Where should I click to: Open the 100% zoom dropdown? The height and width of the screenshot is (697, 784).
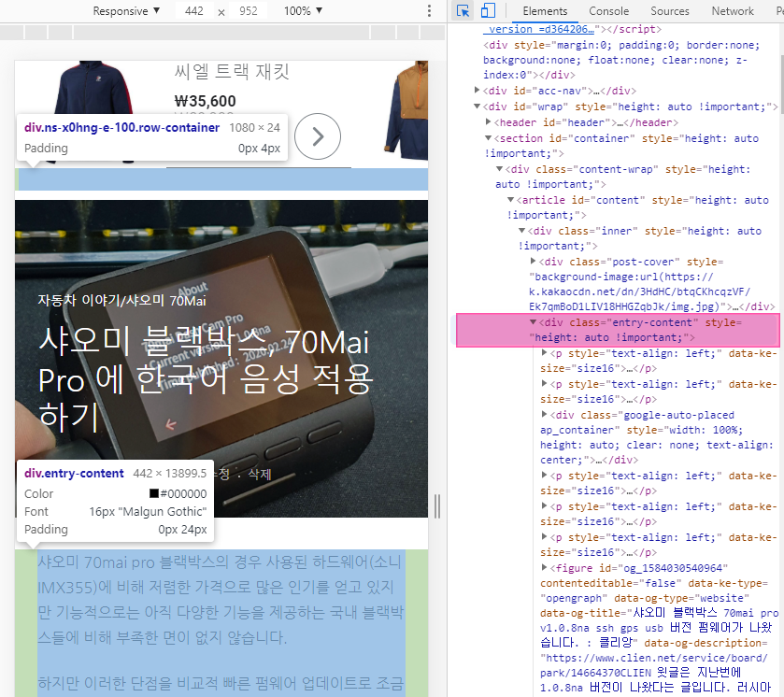(303, 11)
